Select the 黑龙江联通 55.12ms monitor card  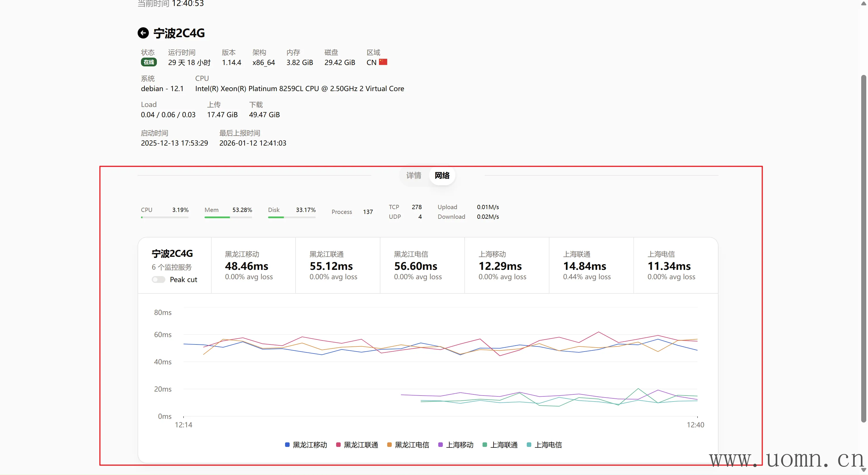pyautogui.click(x=338, y=265)
